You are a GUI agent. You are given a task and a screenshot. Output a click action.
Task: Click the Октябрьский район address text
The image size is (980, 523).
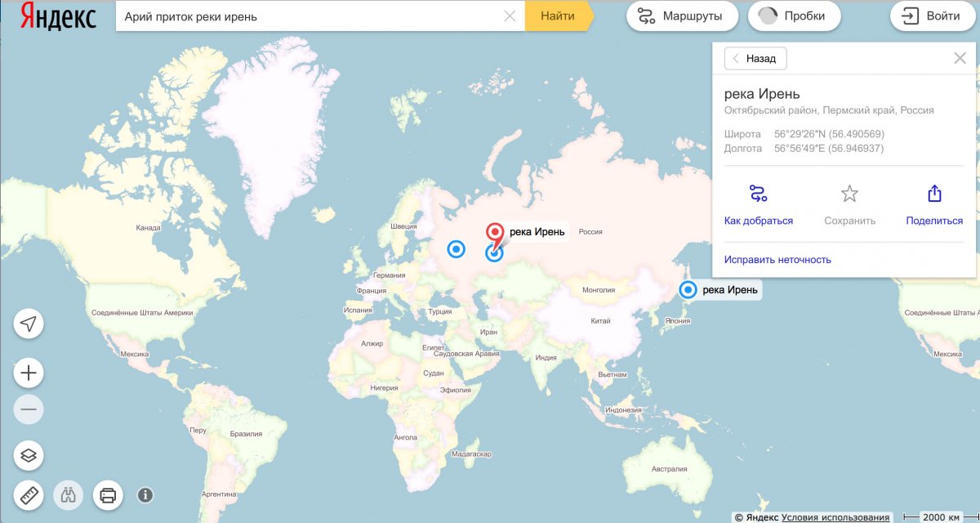(829, 110)
